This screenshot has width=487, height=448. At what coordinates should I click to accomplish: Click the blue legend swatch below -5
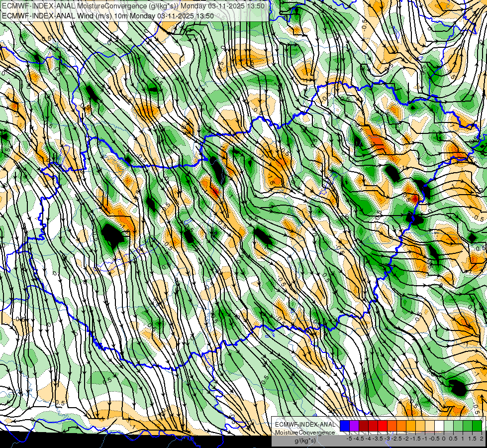pyautogui.click(x=345, y=426)
